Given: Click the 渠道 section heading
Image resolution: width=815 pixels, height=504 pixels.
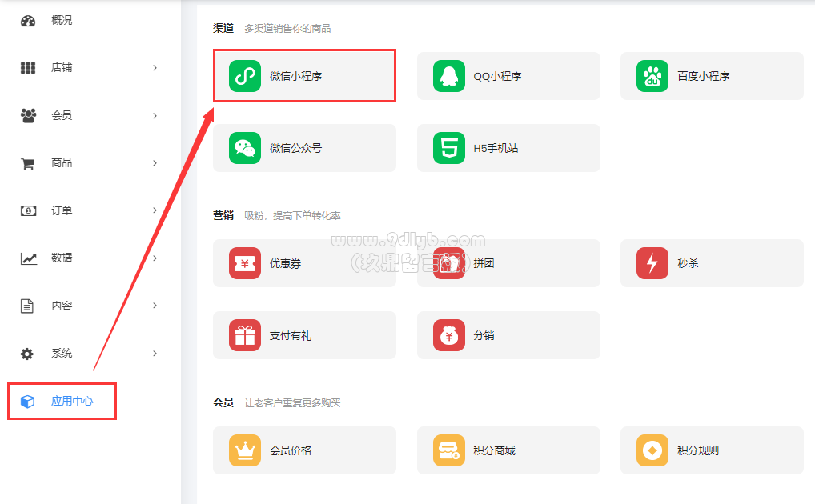Looking at the screenshot, I should (223, 28).
